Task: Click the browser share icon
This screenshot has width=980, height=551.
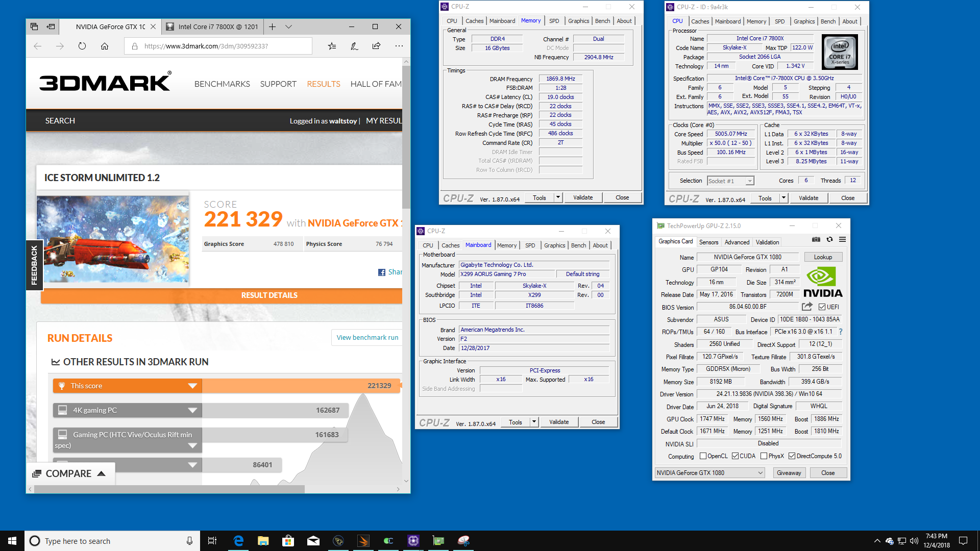Action: coord(376,46)
